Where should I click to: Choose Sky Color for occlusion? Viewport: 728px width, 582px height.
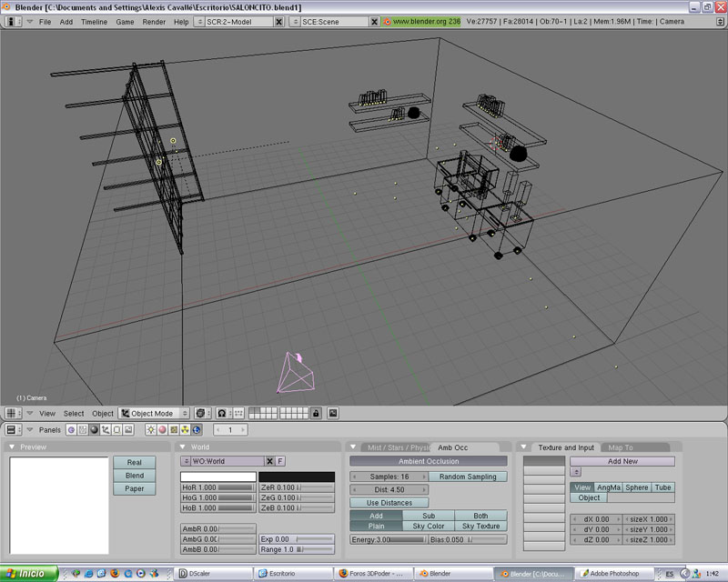[x=429, y=526]
